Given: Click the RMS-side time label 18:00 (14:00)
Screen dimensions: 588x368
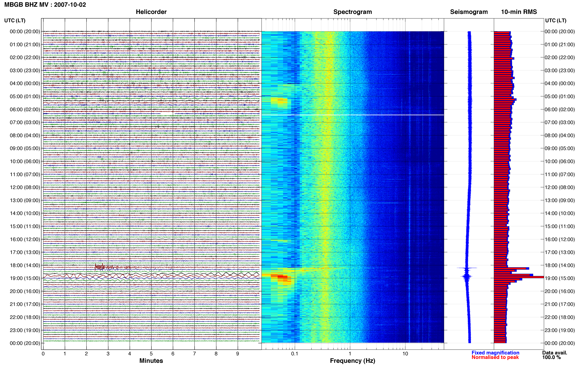Looking at the screenshot, I should 560,265.
